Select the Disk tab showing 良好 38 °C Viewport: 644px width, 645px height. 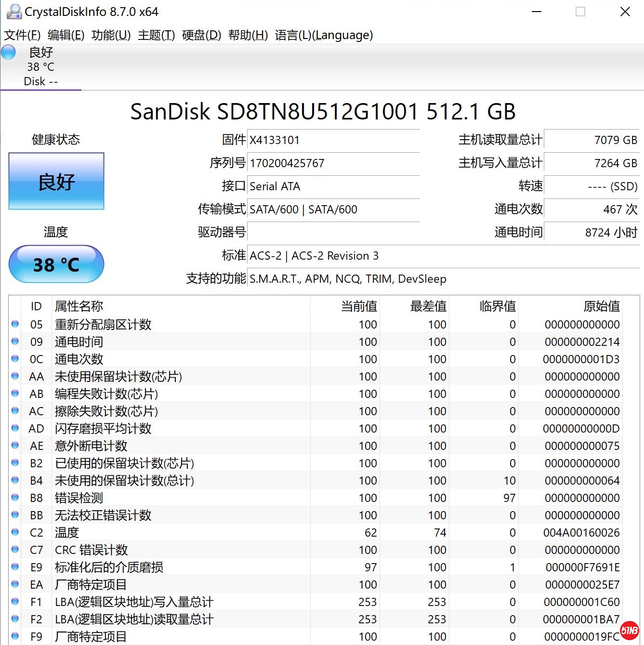coord(40,67)
